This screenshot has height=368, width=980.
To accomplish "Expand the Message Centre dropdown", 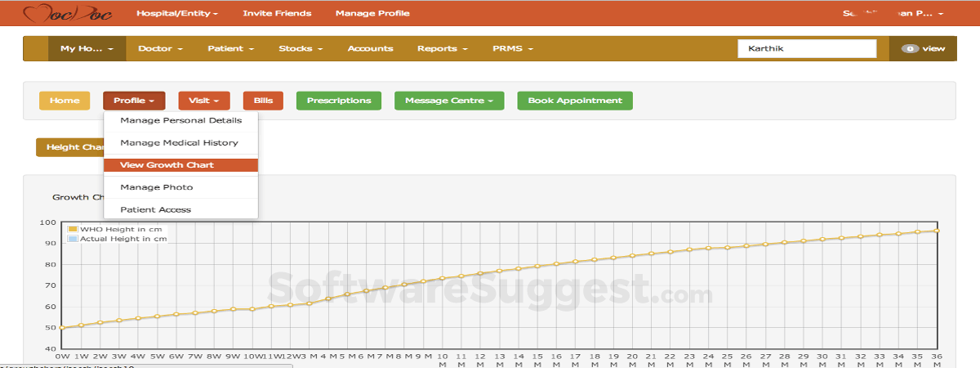I will [x=449, y=101].
